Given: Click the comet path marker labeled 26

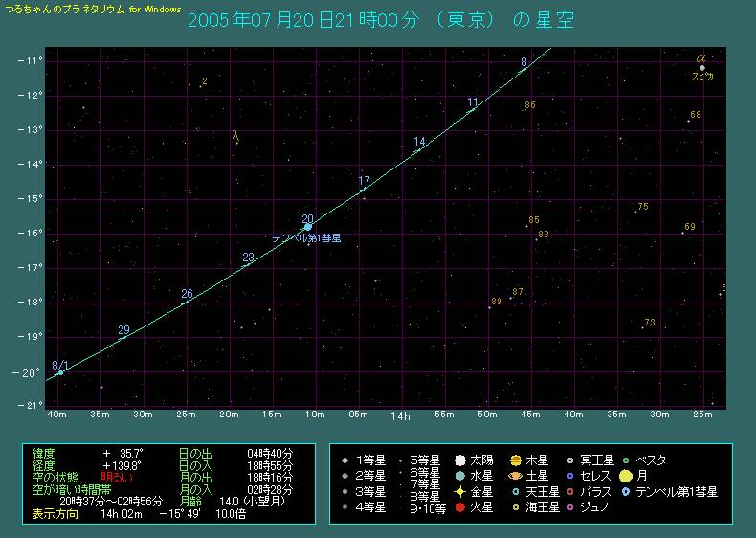Looking at the screenshot, I should (x=186, y=303).
